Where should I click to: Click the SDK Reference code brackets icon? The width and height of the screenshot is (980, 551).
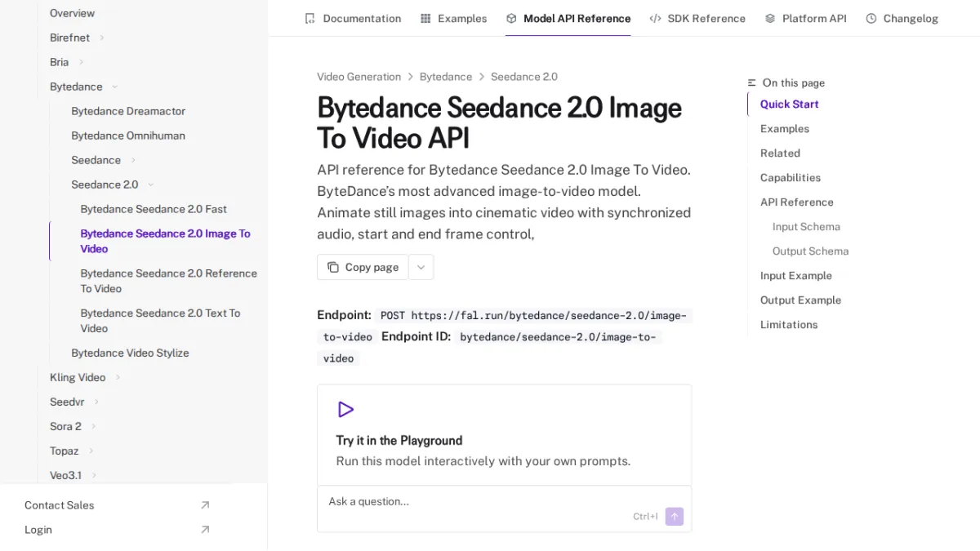655,18
